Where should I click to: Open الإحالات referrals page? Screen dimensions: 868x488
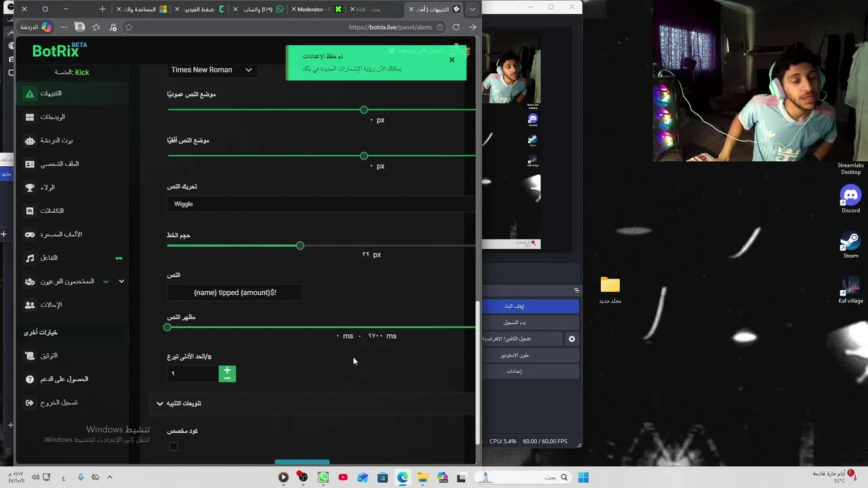tap(73, 305)
